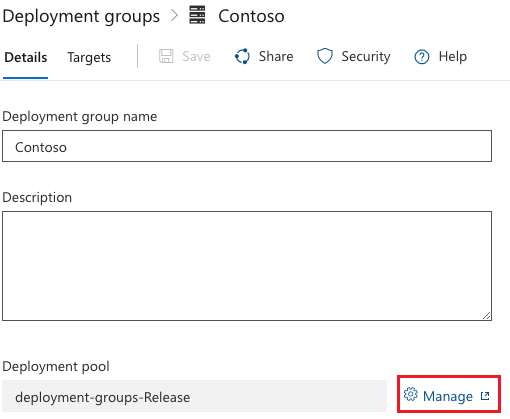Click the deployment group server icon
The image size is (510, 419).
(197, 15)
